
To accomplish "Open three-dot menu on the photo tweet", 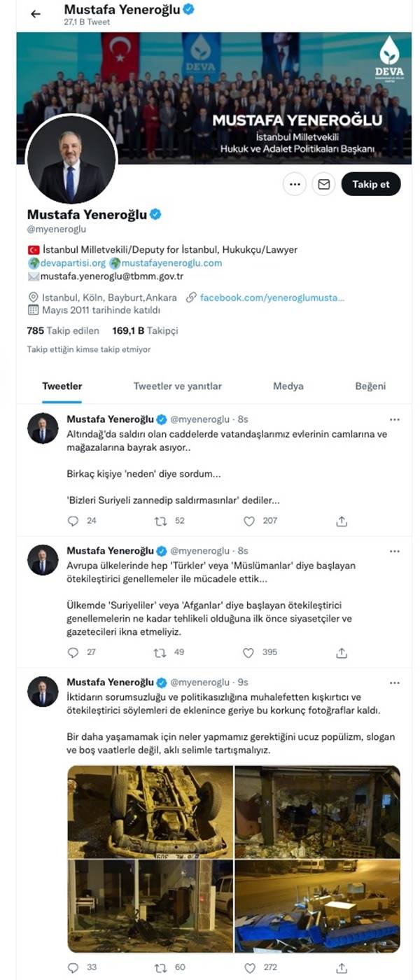I will click(x=395, y=682).
